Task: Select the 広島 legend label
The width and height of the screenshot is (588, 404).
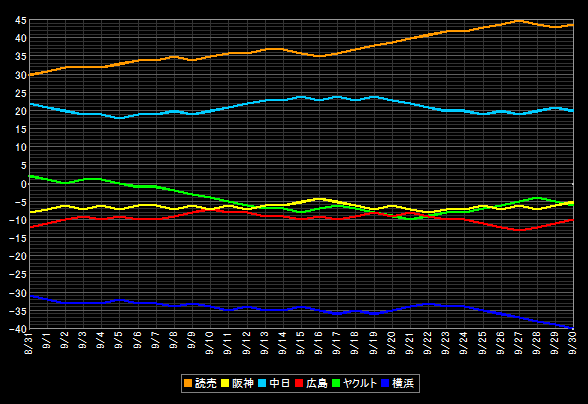Action: (316, 383)
